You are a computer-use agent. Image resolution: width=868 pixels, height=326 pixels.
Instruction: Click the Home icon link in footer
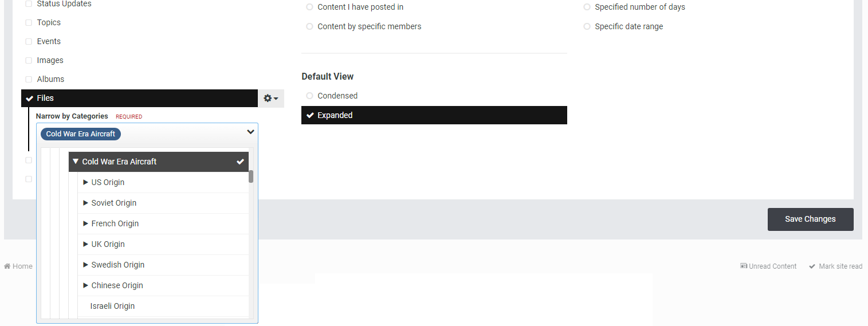pos(7,266)
